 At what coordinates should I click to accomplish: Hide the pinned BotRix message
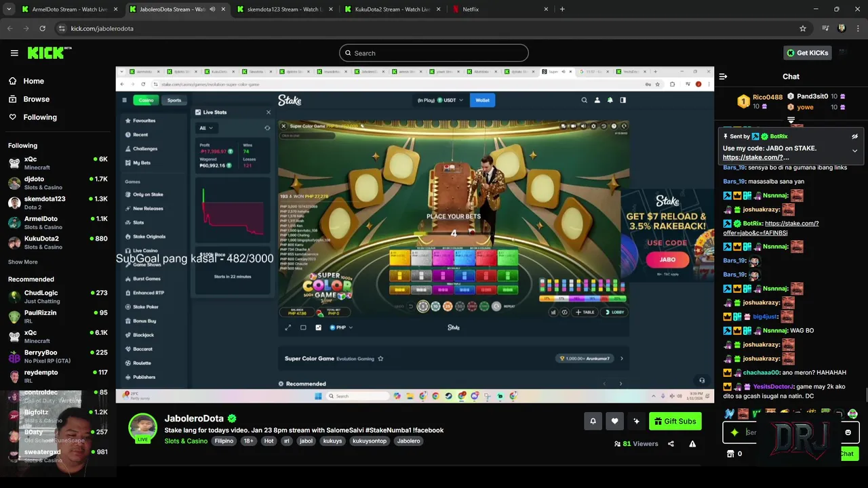click(854, 136)
